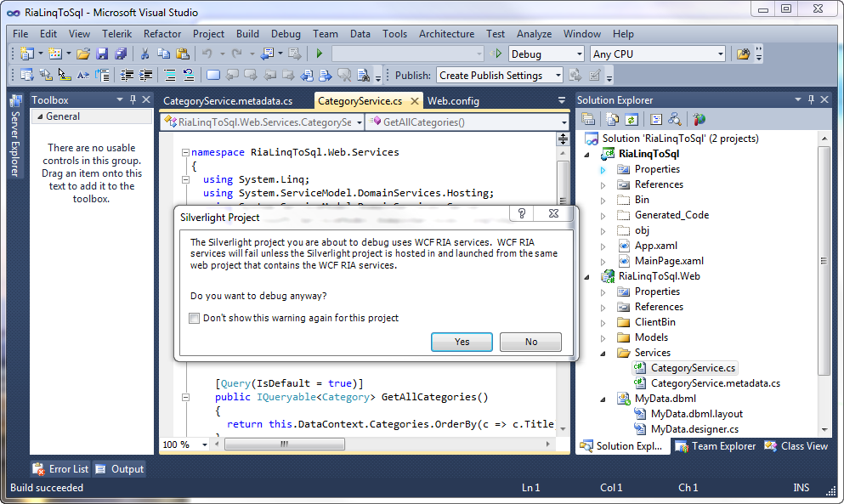
Task: Toggle the Solution Explorer auto-hide pin
Action: (811, 99)
